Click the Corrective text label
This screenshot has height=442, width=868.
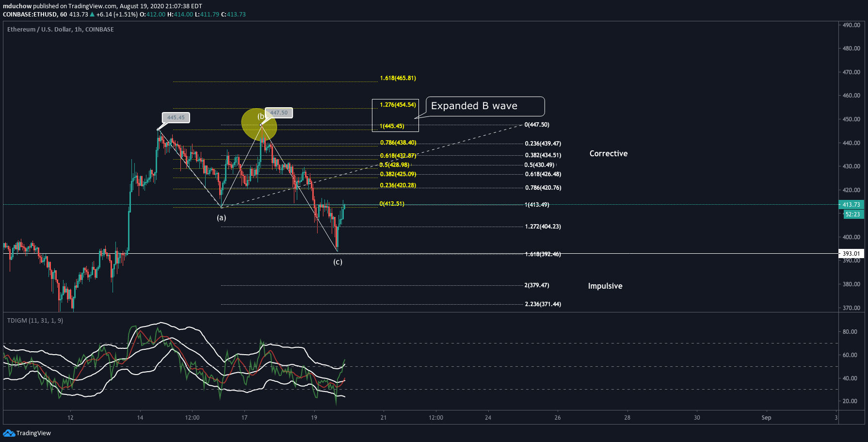click(x=609, y=153)
